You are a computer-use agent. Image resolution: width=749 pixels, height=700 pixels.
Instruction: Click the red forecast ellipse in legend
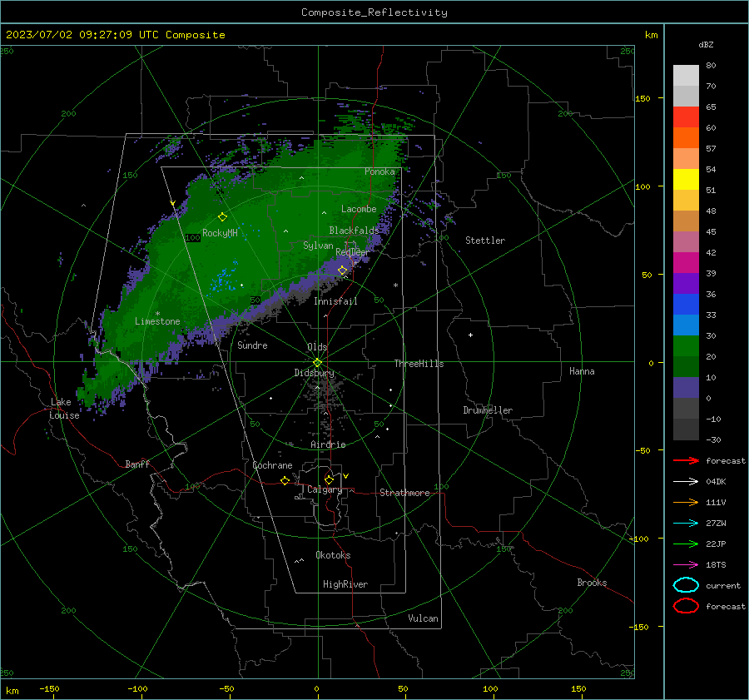(686, 606)
